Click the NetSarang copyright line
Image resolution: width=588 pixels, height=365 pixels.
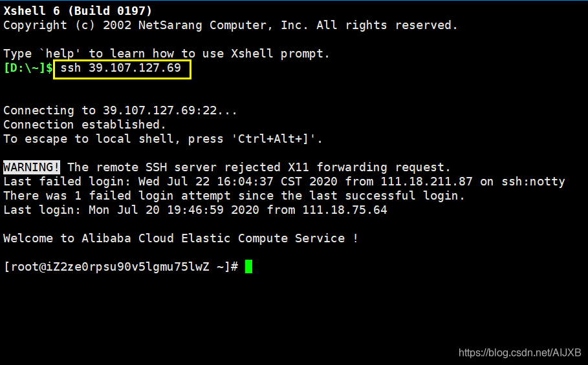(231, 25)
